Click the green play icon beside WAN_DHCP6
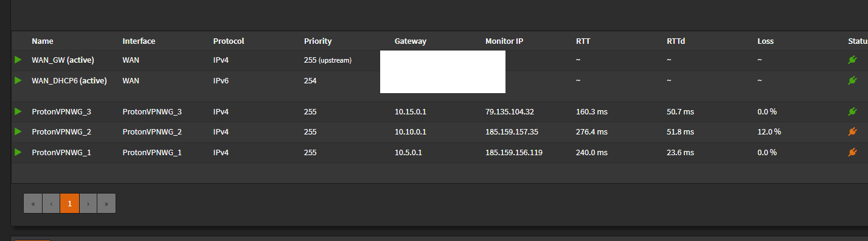This screenshot has width=868, height=241. (x=18, y=80)
